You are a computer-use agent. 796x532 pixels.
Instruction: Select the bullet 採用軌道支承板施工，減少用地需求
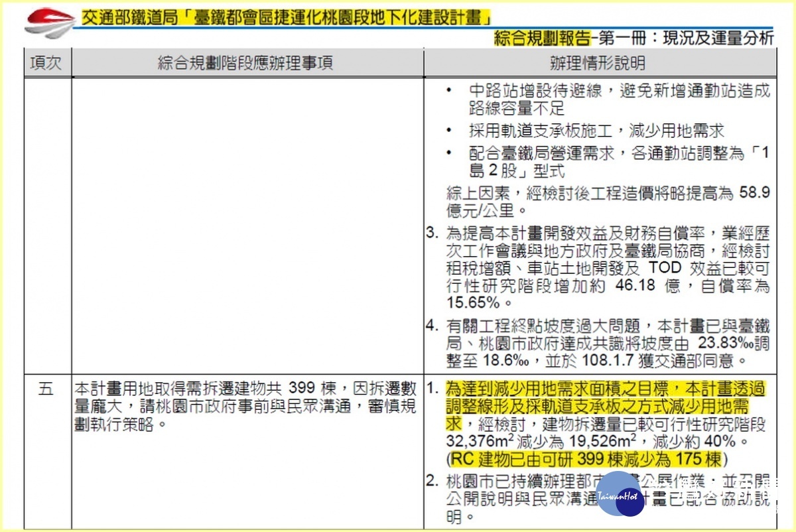[596, 130]
